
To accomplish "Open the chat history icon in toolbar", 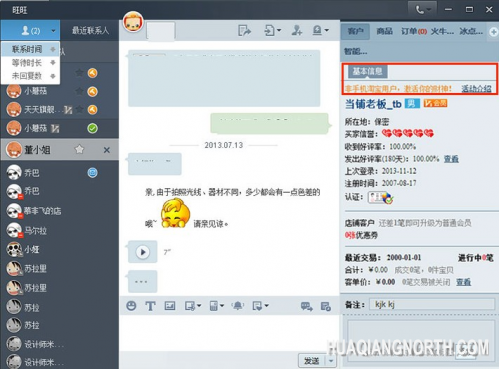I will [x=326, y=306].
